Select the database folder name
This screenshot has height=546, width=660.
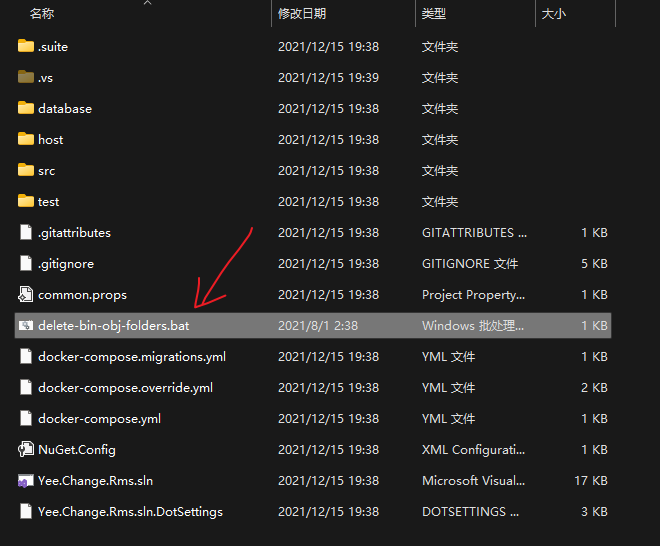coord(65,109)
